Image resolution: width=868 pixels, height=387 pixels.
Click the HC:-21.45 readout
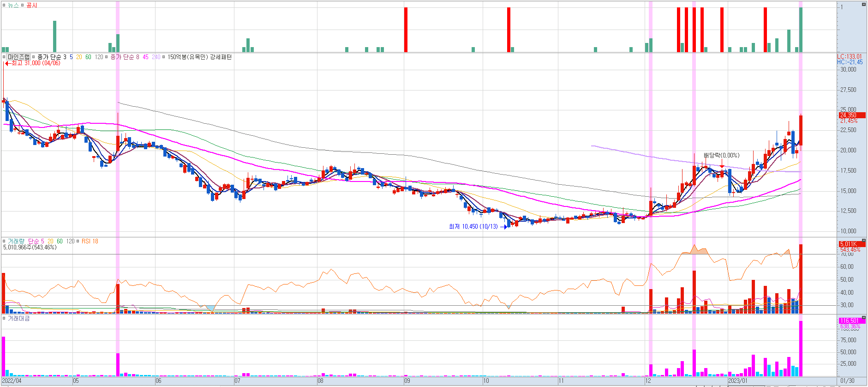point(850,62)
